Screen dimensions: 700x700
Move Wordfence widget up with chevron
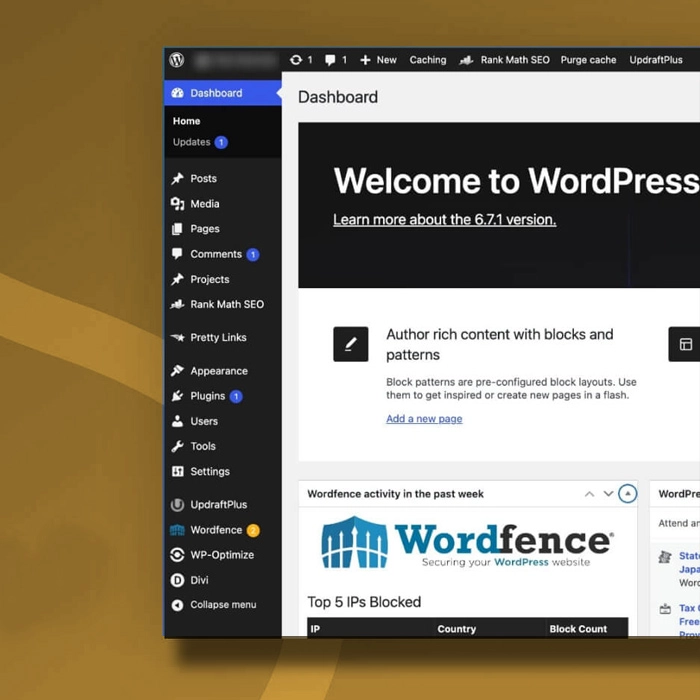tap(589, 494)
